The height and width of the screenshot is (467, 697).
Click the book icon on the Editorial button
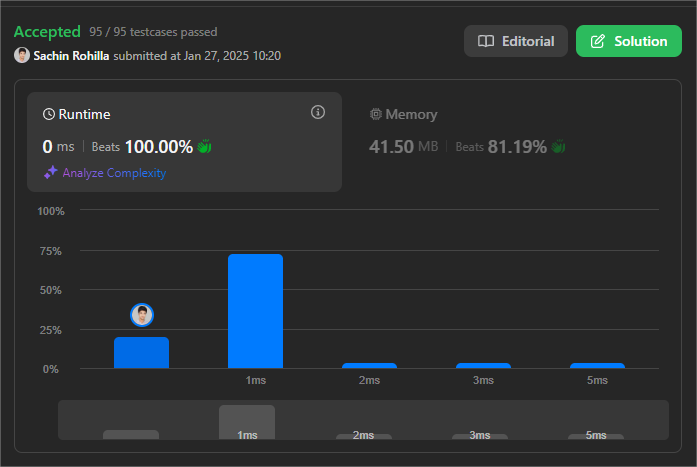486,41
